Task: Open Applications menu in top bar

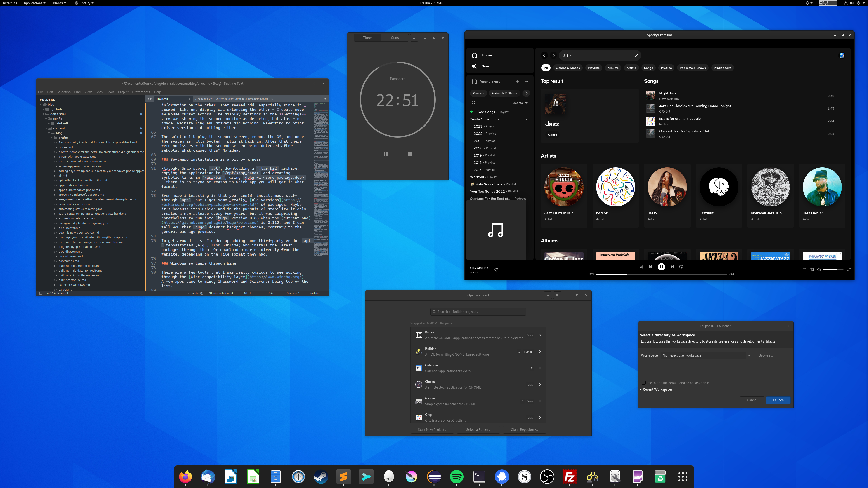Action: click(35, 3)
